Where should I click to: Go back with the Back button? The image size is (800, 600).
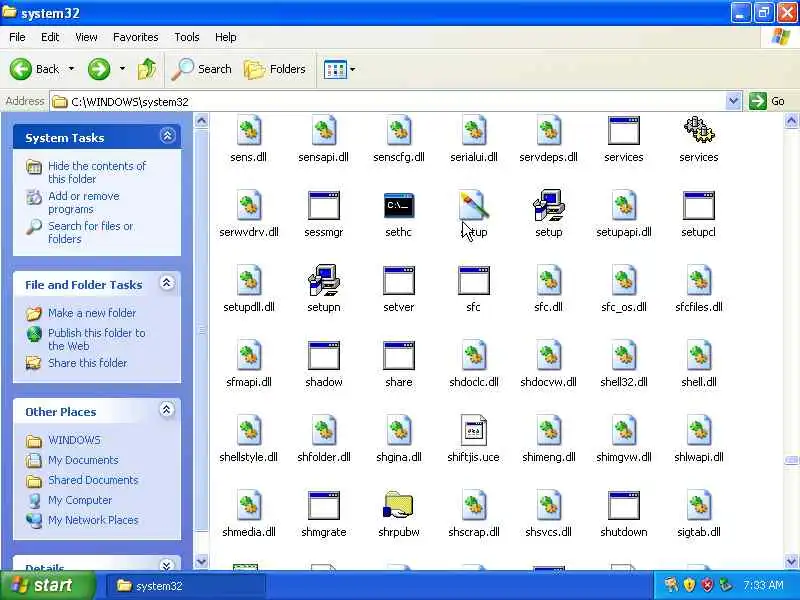[x=34, y=69]
